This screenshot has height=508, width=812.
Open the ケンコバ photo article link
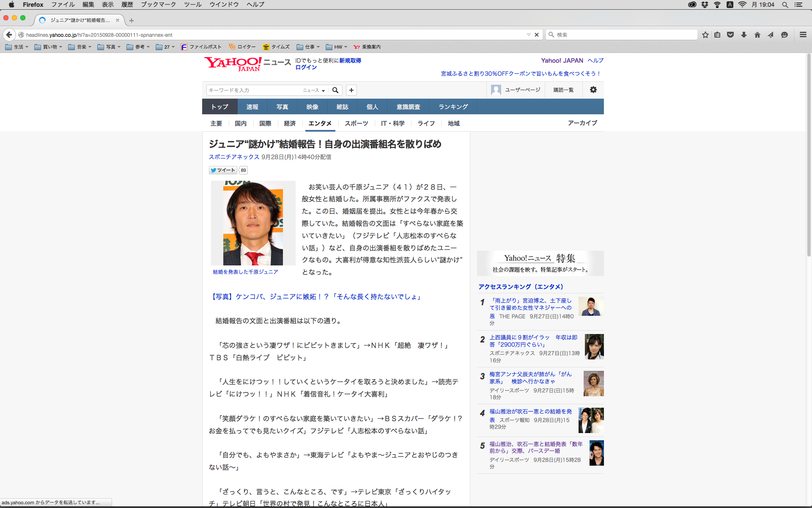[x=316, y=297]
